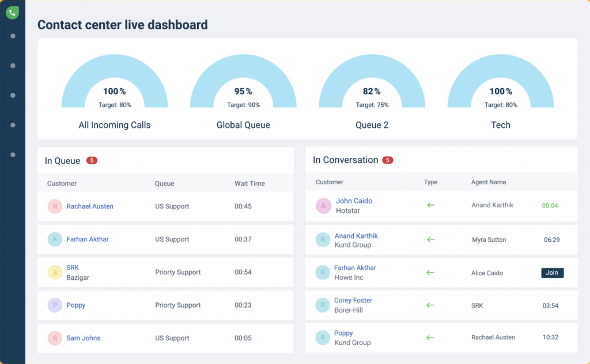Open Anand Karthik's link in conversations
The width and height of the screenshot is (590, 364).
pos(356,235)
